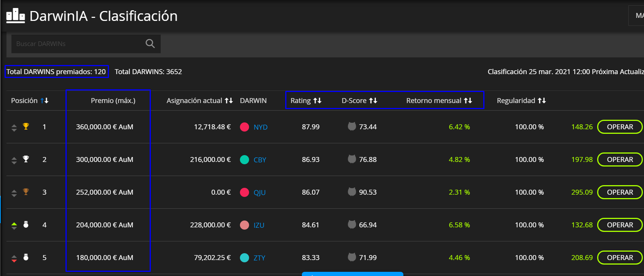Open the CBY DARWIN link
Screen dimensions: 644x276
coord(260,160)
